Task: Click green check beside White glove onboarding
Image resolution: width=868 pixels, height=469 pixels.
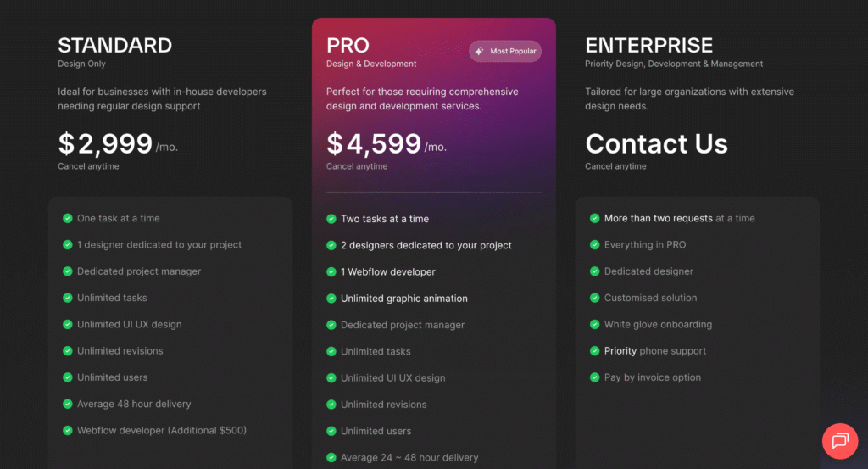Action: point(594,324)
